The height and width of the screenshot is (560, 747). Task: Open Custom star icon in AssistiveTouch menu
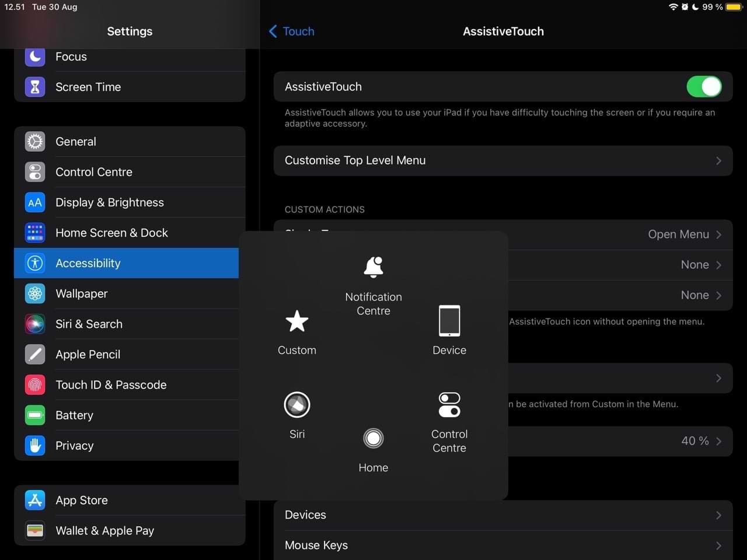tap(297, 321)
